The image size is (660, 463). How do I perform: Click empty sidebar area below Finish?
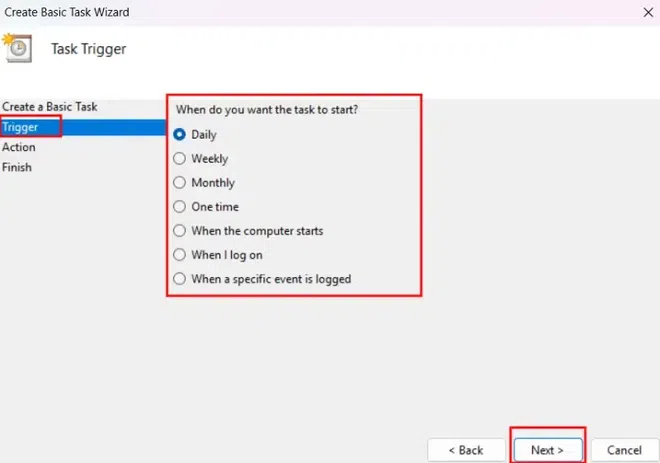80,300
